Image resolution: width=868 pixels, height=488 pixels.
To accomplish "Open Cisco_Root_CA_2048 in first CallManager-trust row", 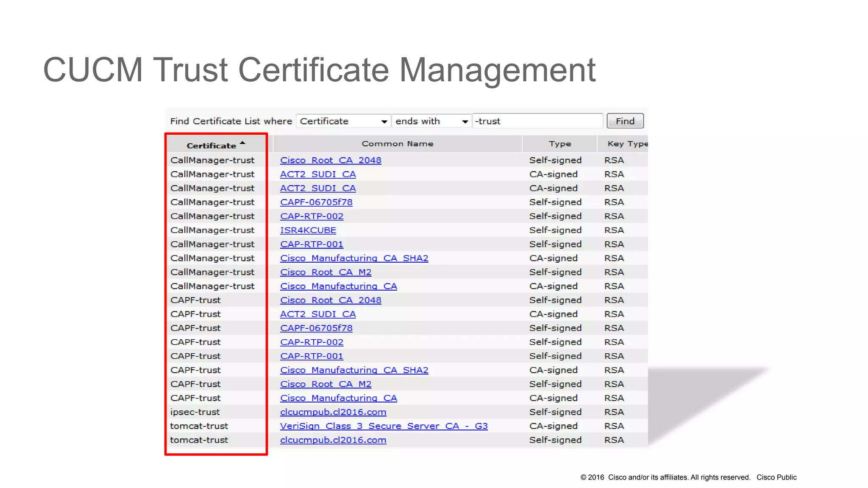I will (x=331, y=160).
